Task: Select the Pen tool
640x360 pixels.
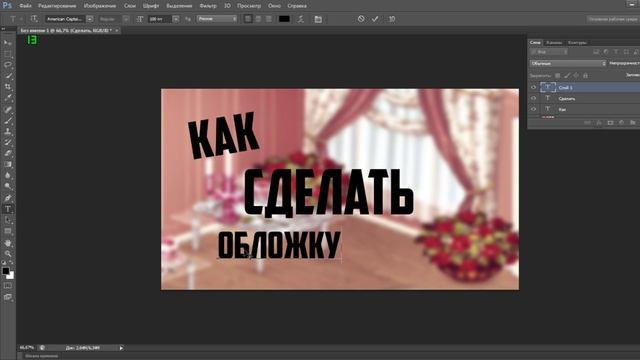Action: coord(8,198)
